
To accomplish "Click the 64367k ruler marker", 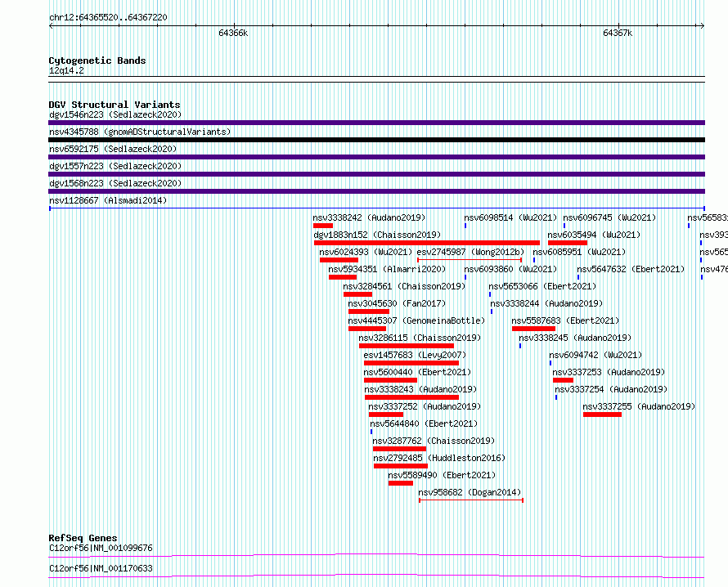I will (x=618, y=33).
